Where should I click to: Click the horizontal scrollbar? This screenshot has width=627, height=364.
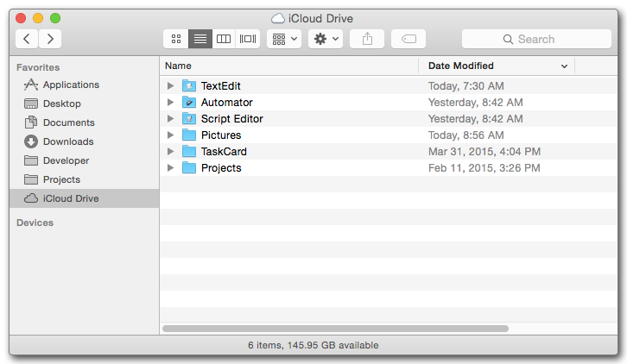point(335,329)
